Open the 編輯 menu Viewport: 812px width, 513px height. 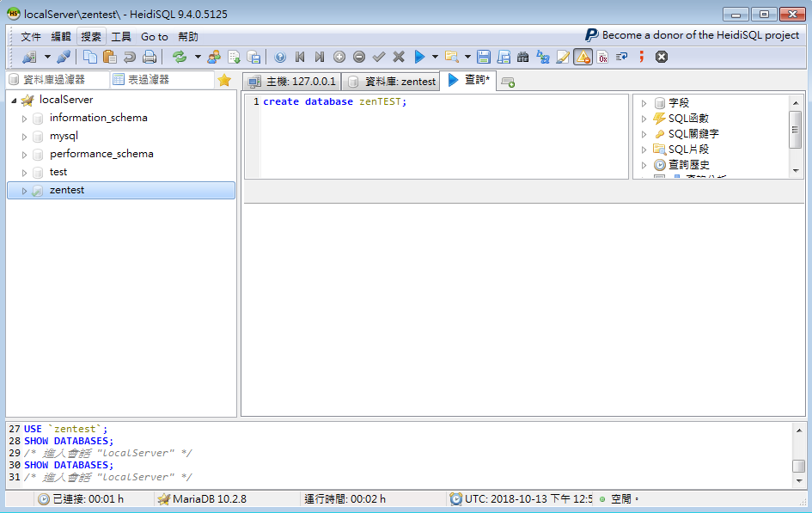pos(61,37)
